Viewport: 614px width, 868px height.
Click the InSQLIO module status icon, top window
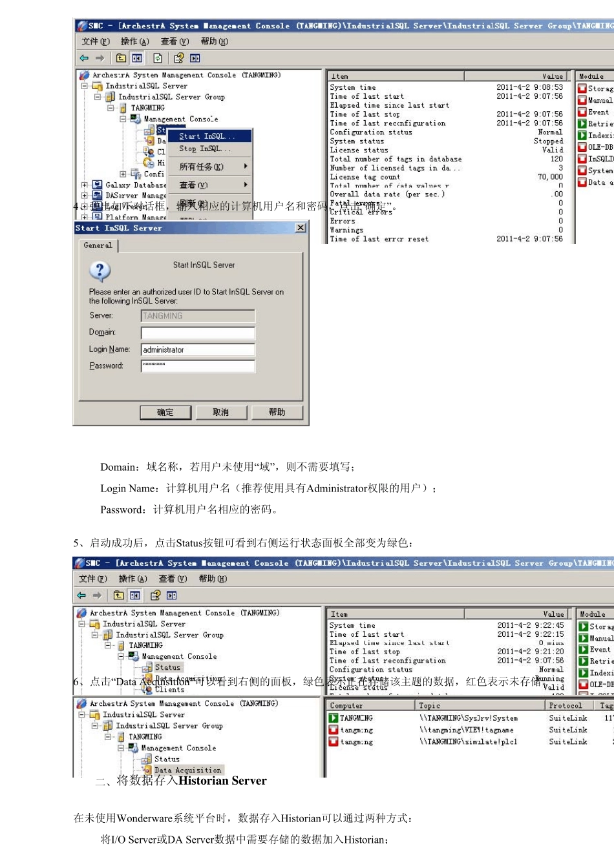coord(582,158)
